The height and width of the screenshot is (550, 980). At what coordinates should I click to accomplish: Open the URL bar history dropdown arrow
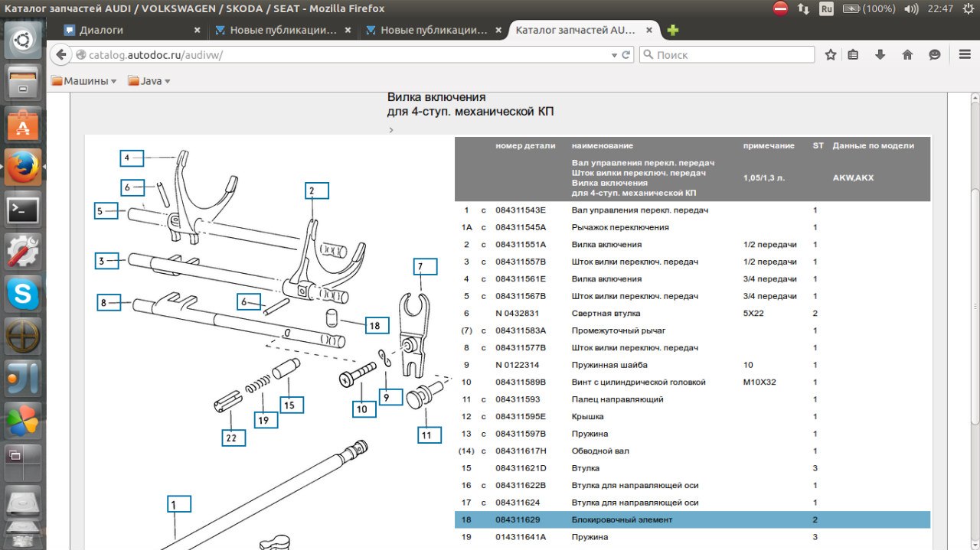[614, 55]
